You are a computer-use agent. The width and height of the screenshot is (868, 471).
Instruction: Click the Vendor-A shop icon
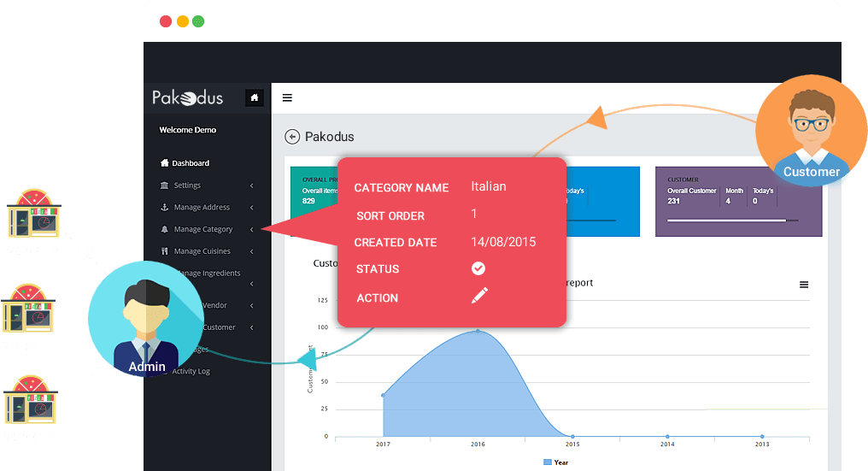pos(32,215)
